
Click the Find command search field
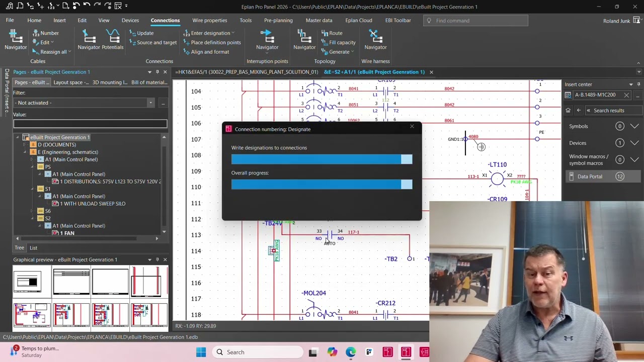click(x=475, y=21)
